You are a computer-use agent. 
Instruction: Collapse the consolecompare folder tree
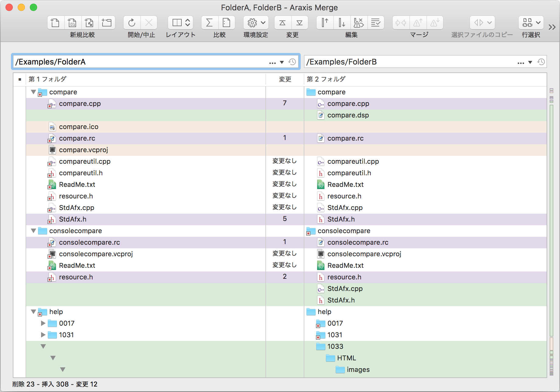pyautogui.click(x=33, y=231)
